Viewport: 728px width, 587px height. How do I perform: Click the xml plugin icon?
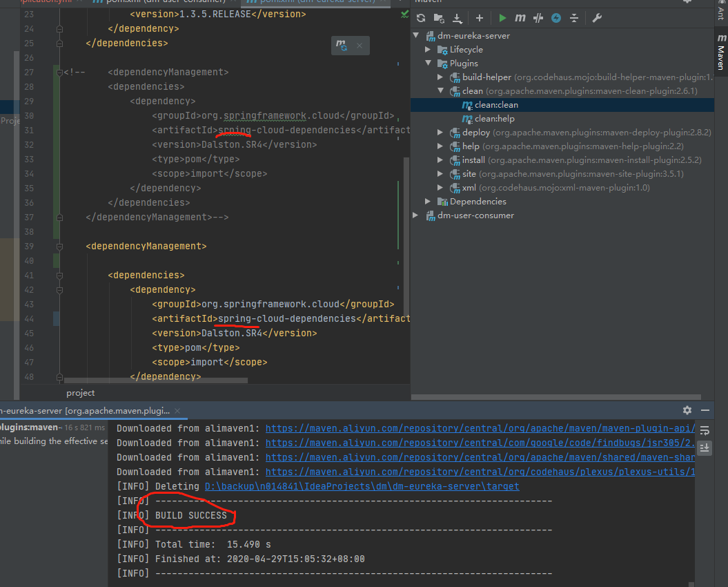pos(455,189)
